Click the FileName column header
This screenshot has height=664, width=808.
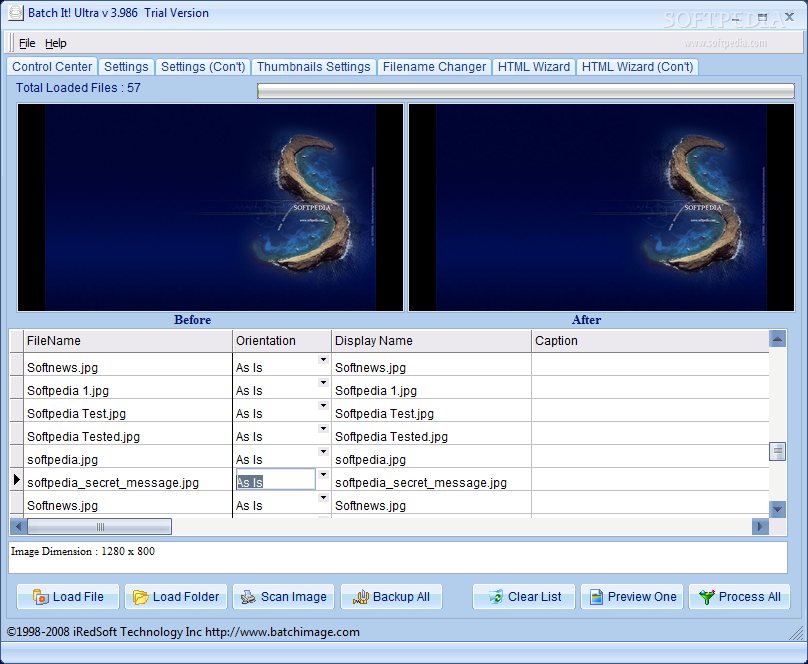tap(128, 341)
